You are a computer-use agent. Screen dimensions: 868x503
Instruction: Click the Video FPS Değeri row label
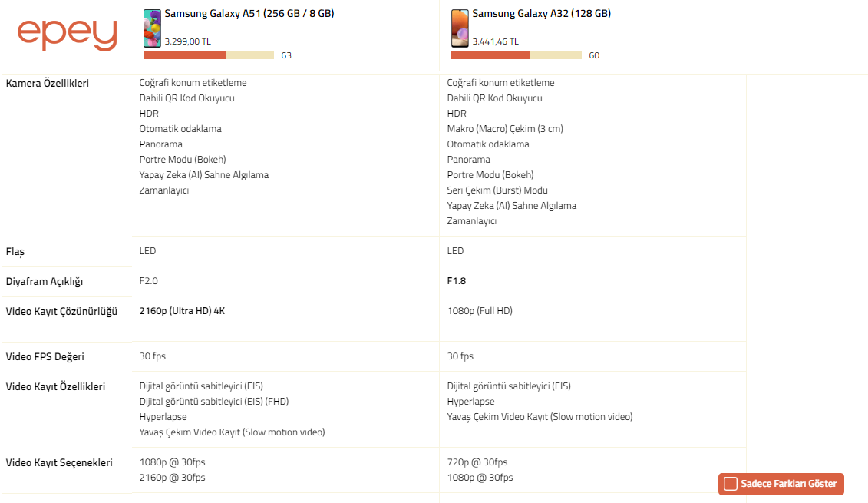(x=45, y=357)
